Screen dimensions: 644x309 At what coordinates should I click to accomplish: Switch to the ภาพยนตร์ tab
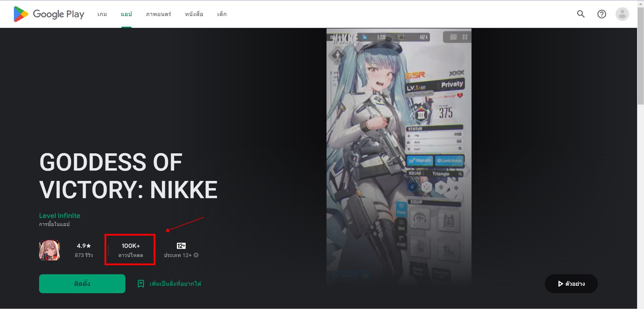(158, 14)
